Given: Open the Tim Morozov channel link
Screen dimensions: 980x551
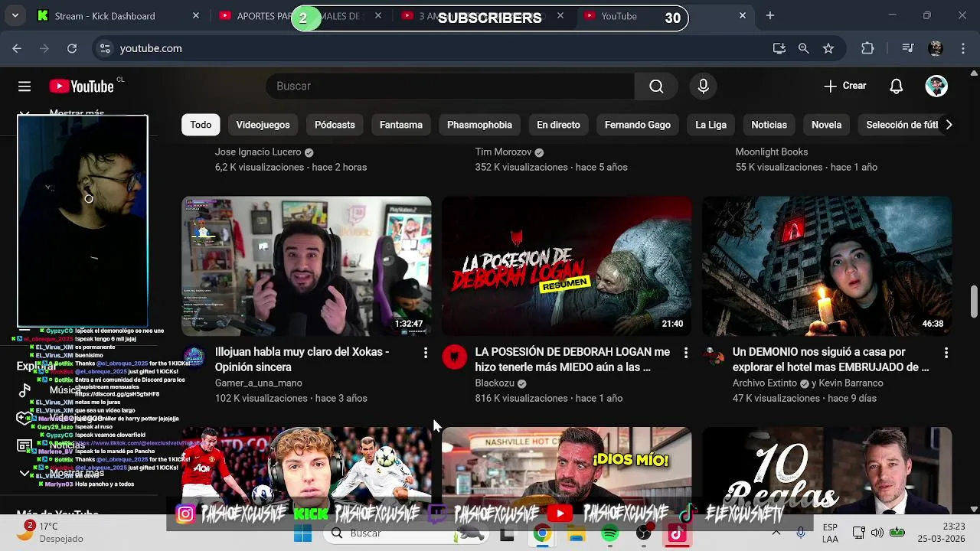Looking at the screenshot, I should (503, 152).
